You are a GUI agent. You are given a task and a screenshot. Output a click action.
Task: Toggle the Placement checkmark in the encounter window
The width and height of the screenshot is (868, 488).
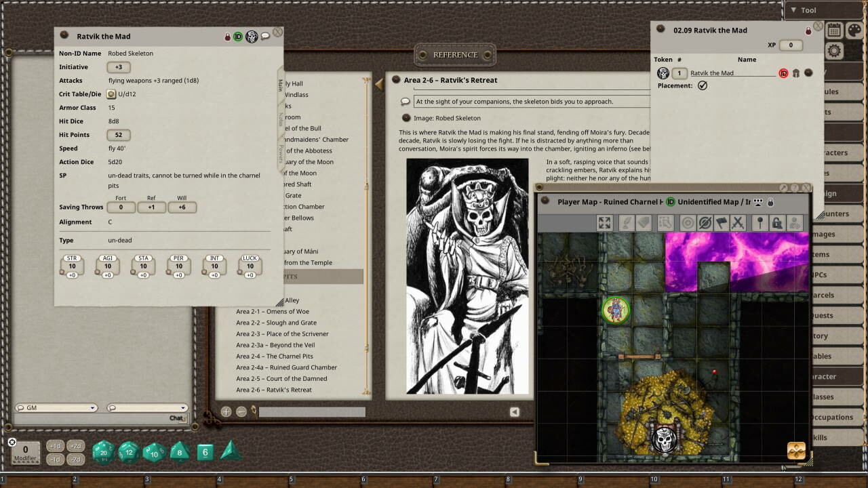(703, 85)
